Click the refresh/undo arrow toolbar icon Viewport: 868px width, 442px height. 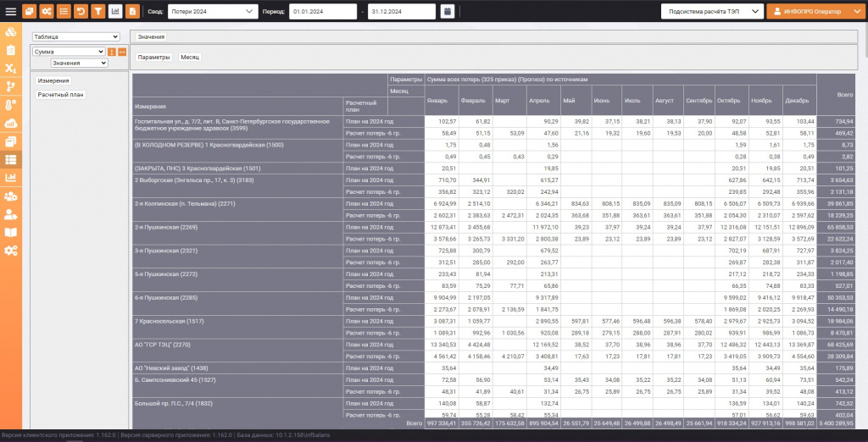click(x=81, y=11)
